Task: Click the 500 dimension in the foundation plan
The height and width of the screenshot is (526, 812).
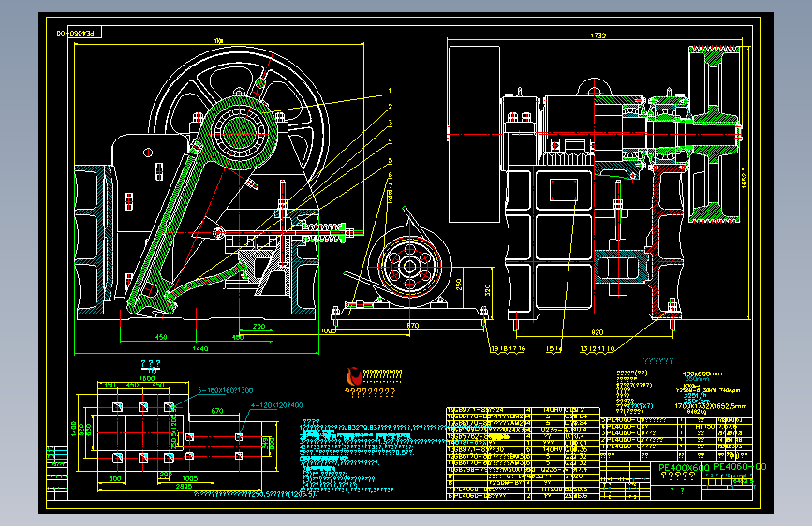Action: pyautogui.click(x=115, y=479)
